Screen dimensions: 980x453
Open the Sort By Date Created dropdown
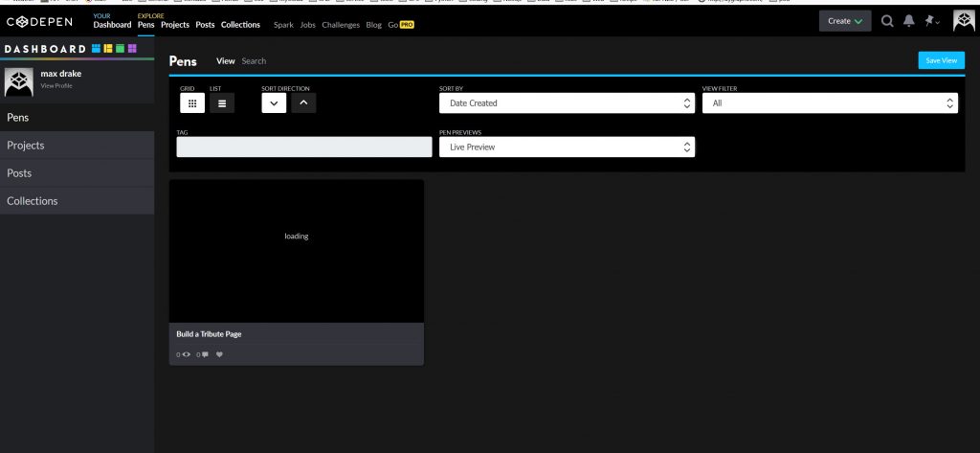tap(567, 102)
